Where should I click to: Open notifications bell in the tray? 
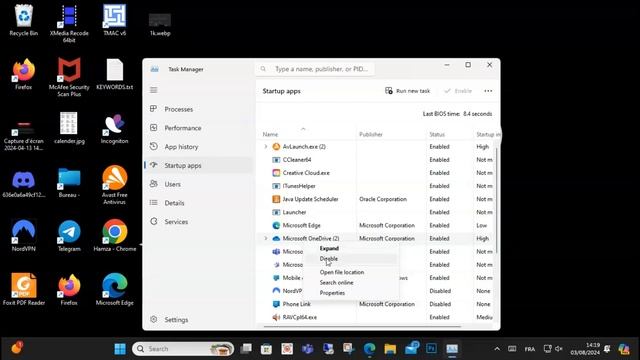[607, 349]
